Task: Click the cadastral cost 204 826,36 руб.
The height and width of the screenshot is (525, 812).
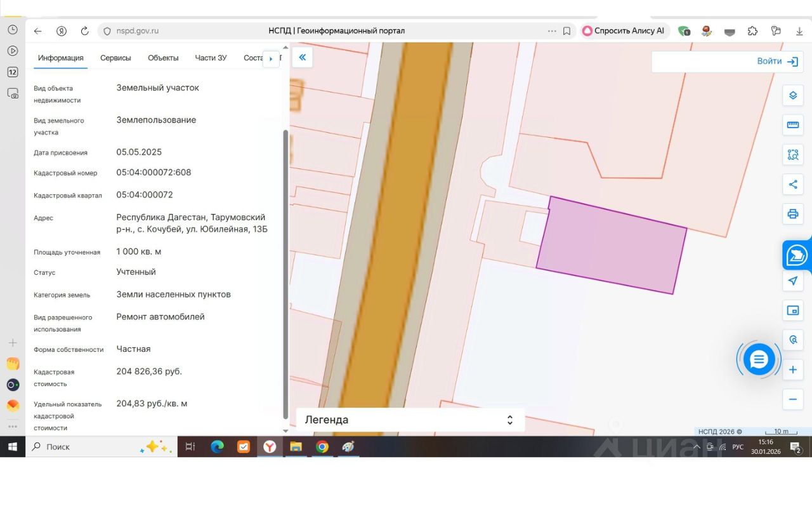Action: click(x=149, y=371)
